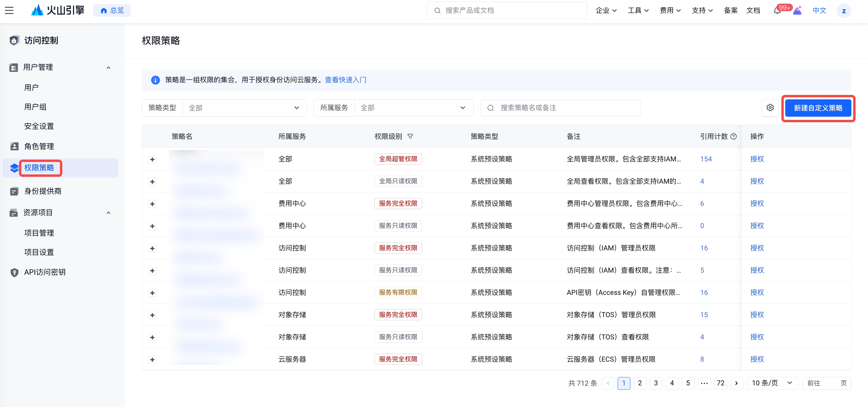Click the Volcengine logo
This screenshot has width=868, height=407.
57,10
